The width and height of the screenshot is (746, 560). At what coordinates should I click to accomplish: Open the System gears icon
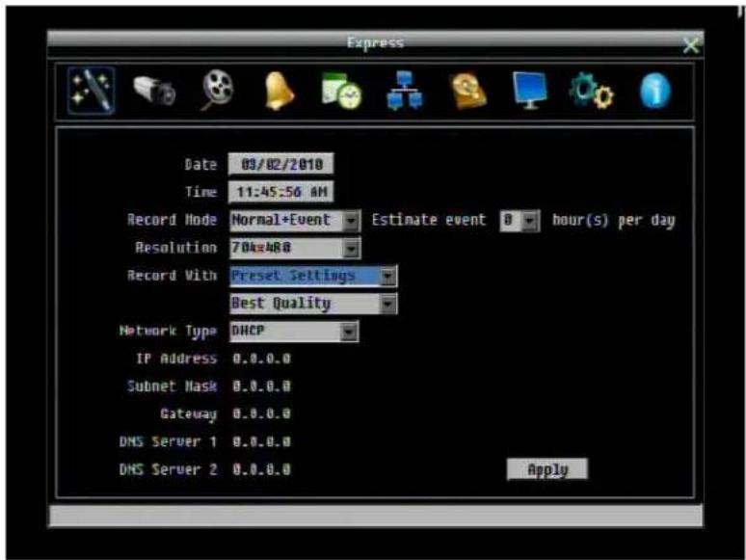click(x=592, y=91)
